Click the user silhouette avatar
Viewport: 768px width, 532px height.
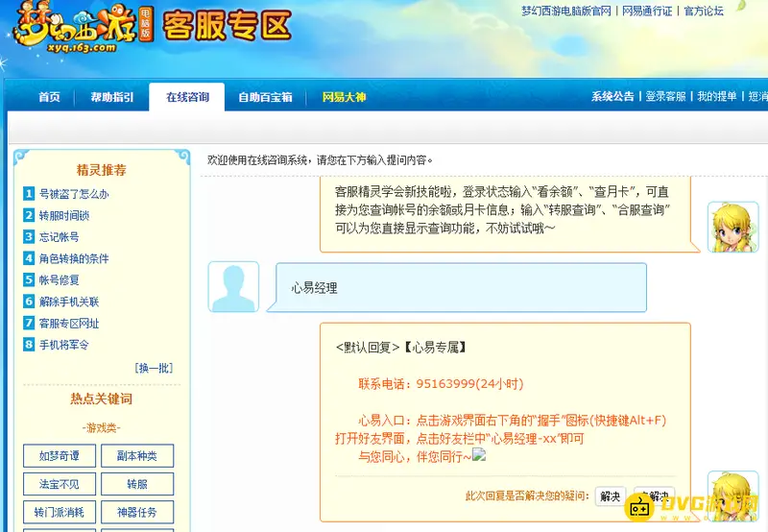pos(233,286)
